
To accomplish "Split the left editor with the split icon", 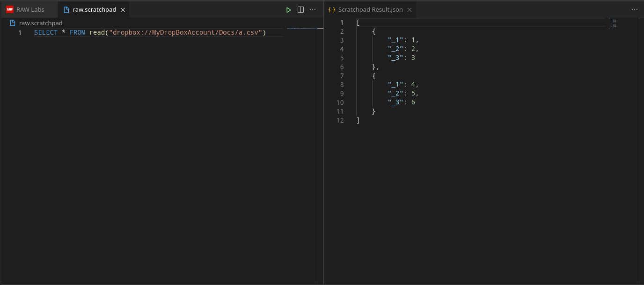I will (x=301, y=10).
